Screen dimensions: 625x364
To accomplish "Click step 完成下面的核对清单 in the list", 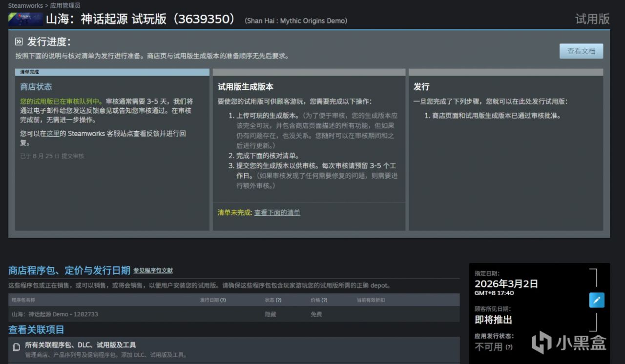I will point(268,156).
